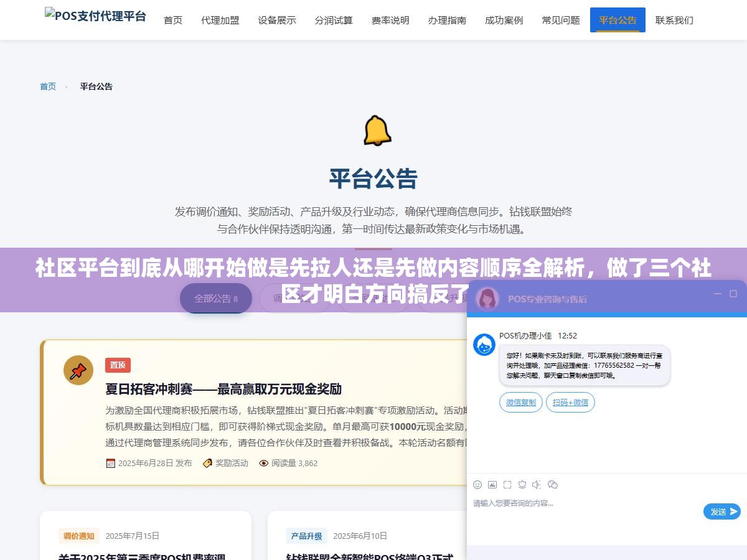Click the eye icon beside 阅读量 3,862
747x560 pixels.
point(264,463)
